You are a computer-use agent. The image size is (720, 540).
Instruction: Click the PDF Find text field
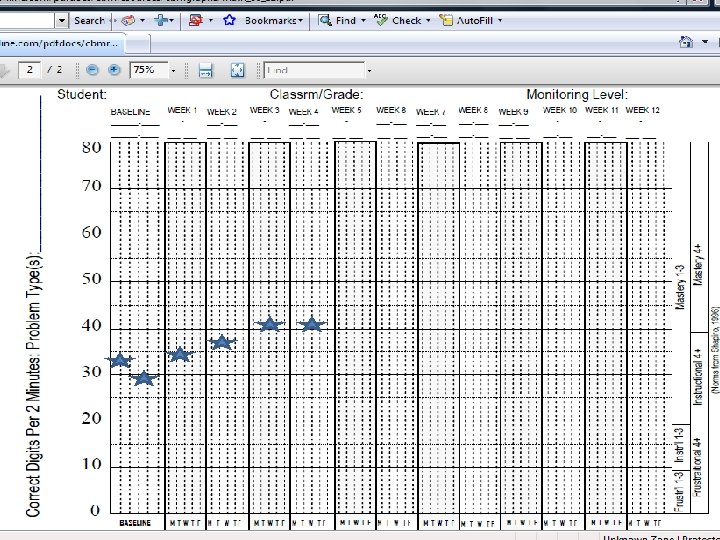point(315,70)
